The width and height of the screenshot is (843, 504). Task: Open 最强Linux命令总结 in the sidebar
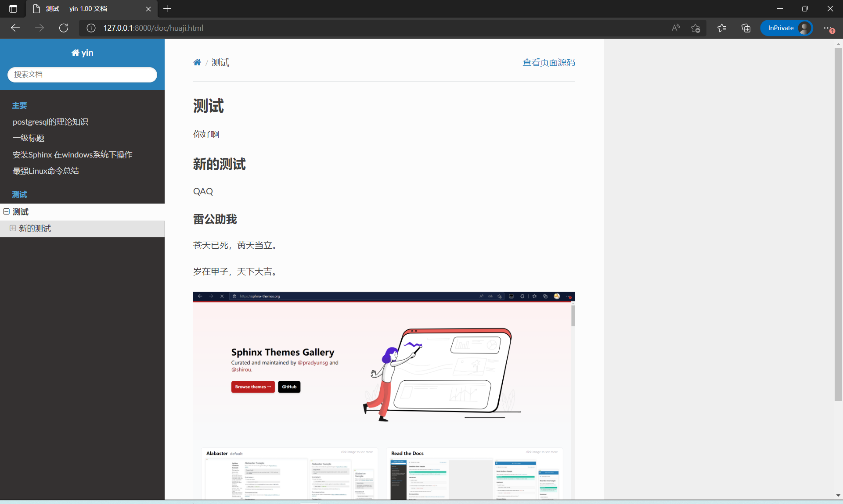point(46,171)
